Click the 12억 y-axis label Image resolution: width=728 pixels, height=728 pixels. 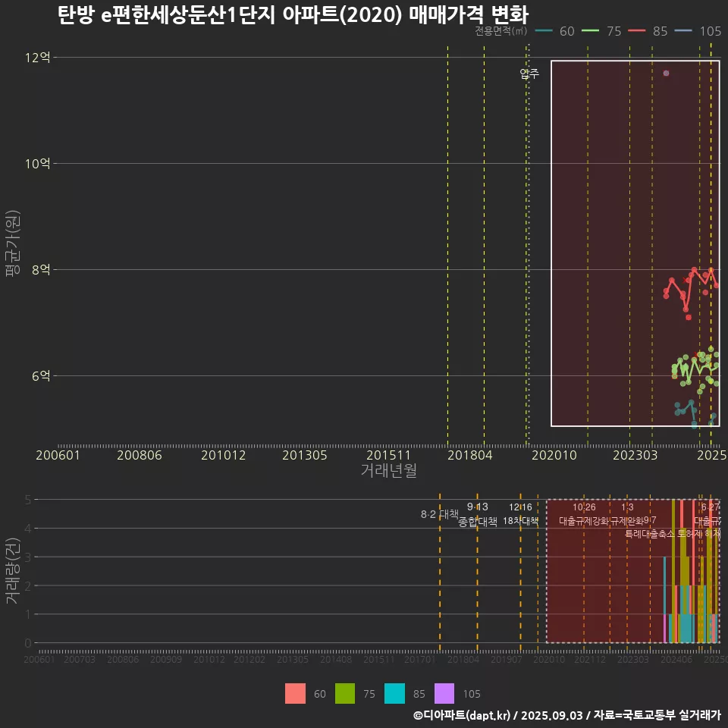pyautogui.click(x=38, y=58)
